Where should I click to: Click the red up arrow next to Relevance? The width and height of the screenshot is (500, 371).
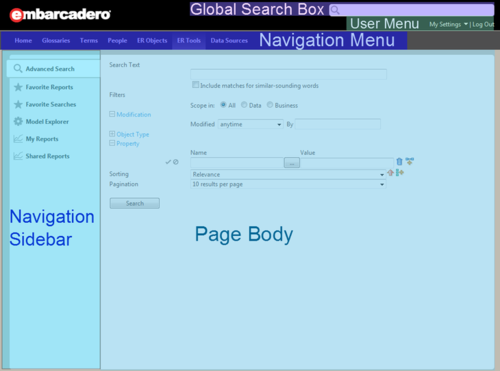(390, 173)
